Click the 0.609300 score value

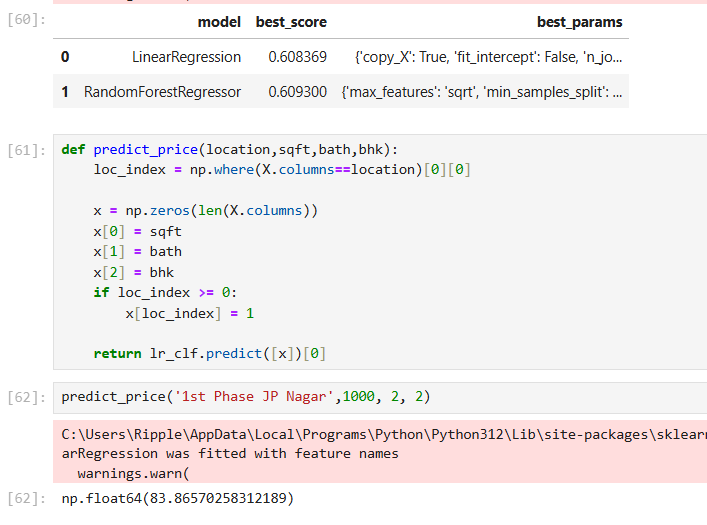[x=297, y=92]
